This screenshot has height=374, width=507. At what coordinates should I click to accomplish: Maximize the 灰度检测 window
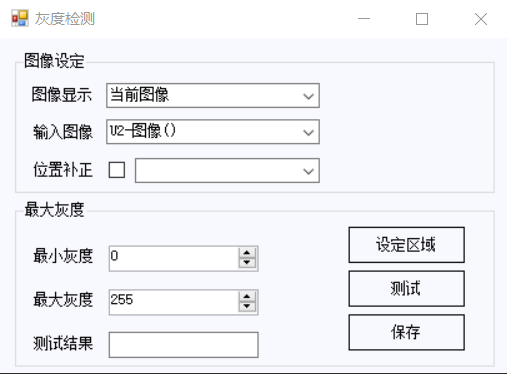click(x=422, y=19)
